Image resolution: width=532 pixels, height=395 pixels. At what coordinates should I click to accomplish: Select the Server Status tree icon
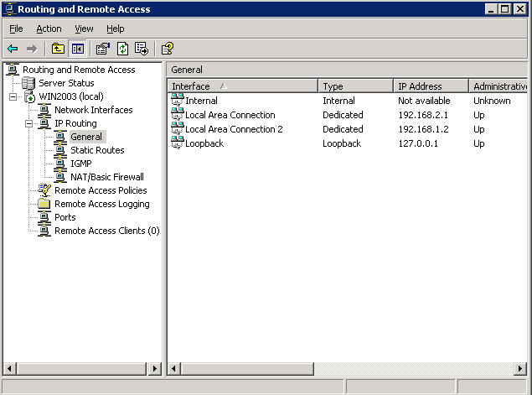29,83
